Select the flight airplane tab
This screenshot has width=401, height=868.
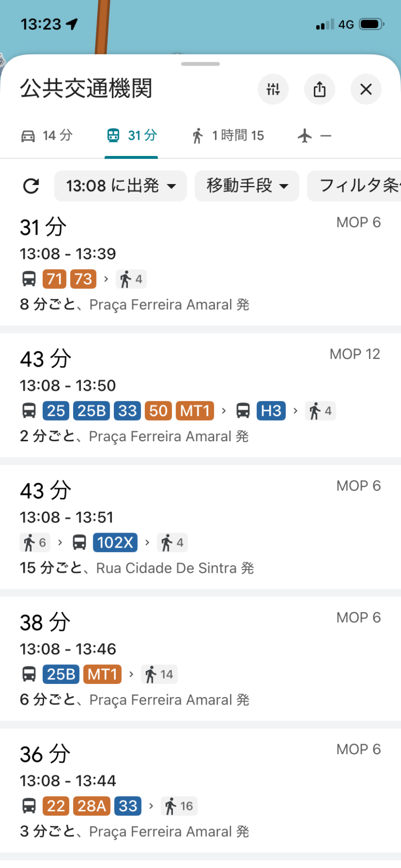[314, 136]
